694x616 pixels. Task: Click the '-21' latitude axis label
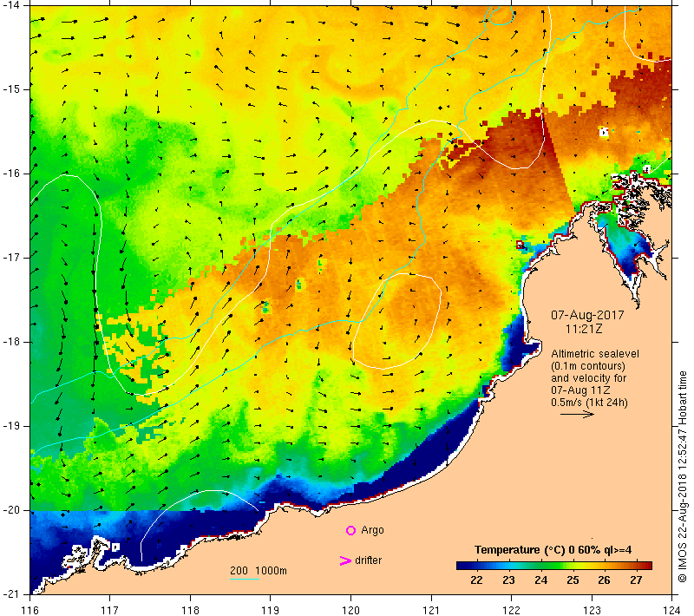pos(10,593)
